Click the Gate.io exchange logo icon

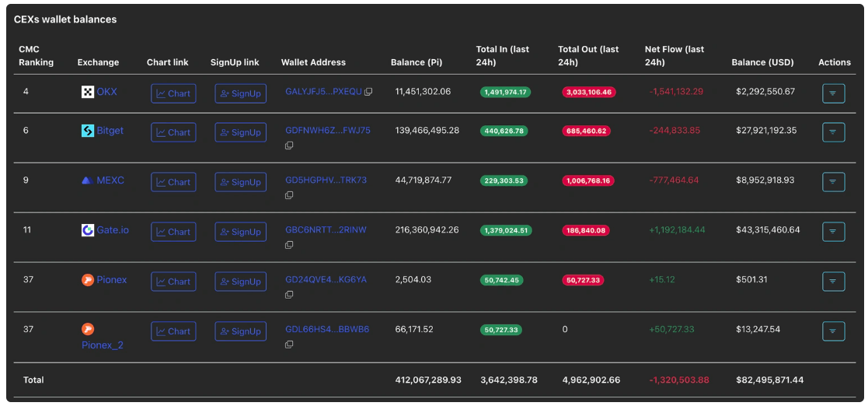point(88,230)
